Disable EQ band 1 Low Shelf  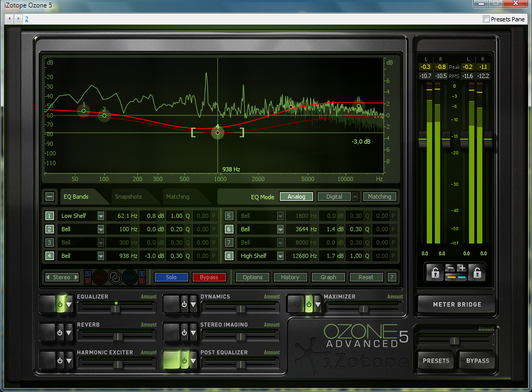(x=50, y=216)
